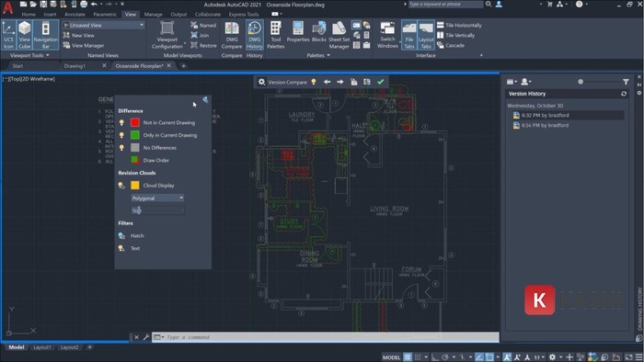The height and width of the screenshot is (362, 644).
Task: Click Switch Windows button
Action: (387, 35)
